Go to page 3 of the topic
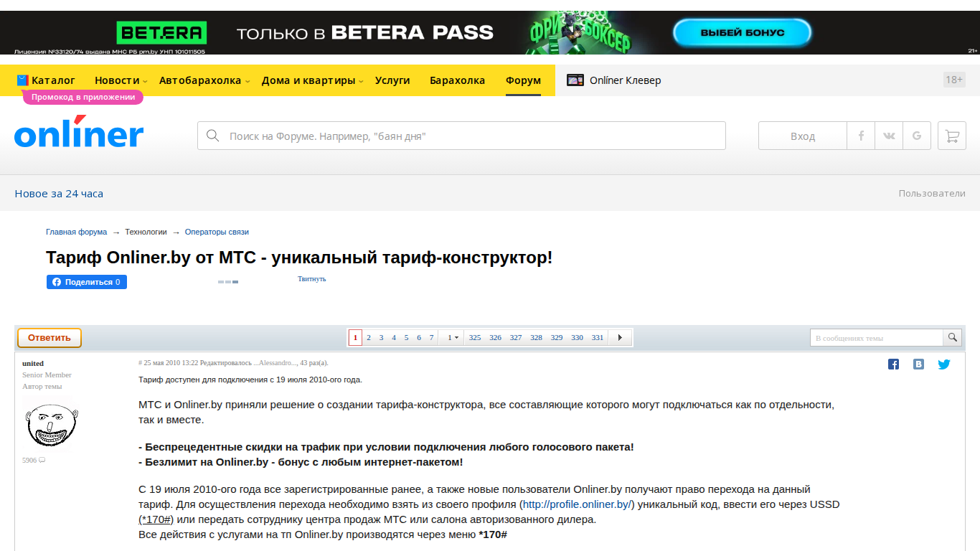This screenshot has width=980, height=551. coord(381,337)
